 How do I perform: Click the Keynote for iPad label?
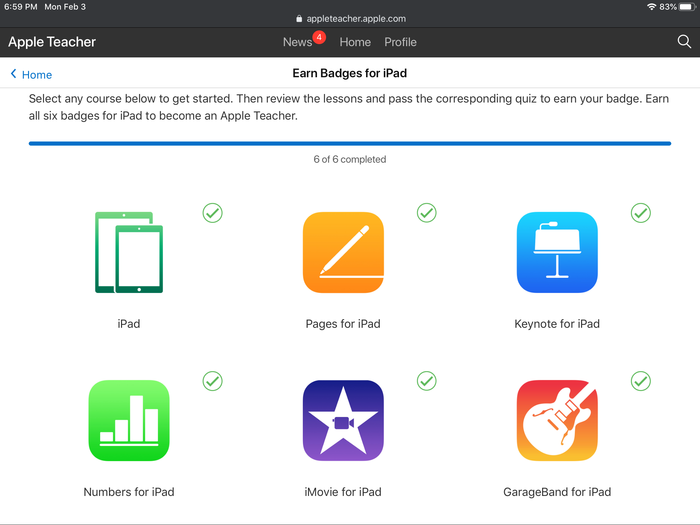click(x=557, y=324)
